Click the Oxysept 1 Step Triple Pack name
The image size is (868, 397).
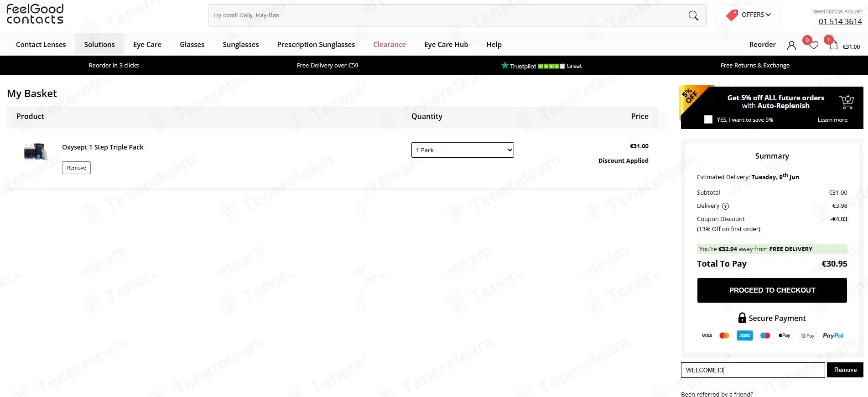[103, 147]
